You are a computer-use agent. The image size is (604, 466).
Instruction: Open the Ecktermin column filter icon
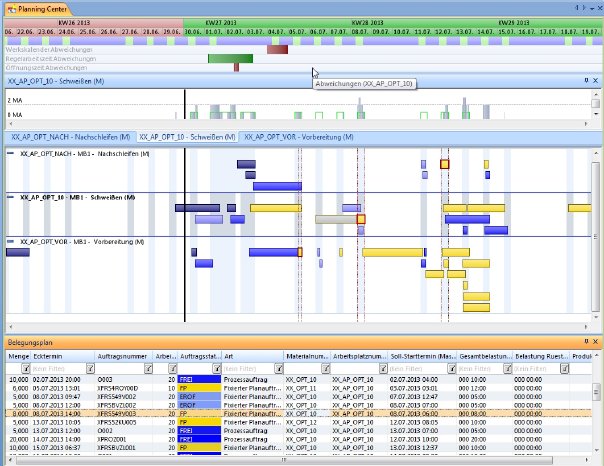pos(90,369)
